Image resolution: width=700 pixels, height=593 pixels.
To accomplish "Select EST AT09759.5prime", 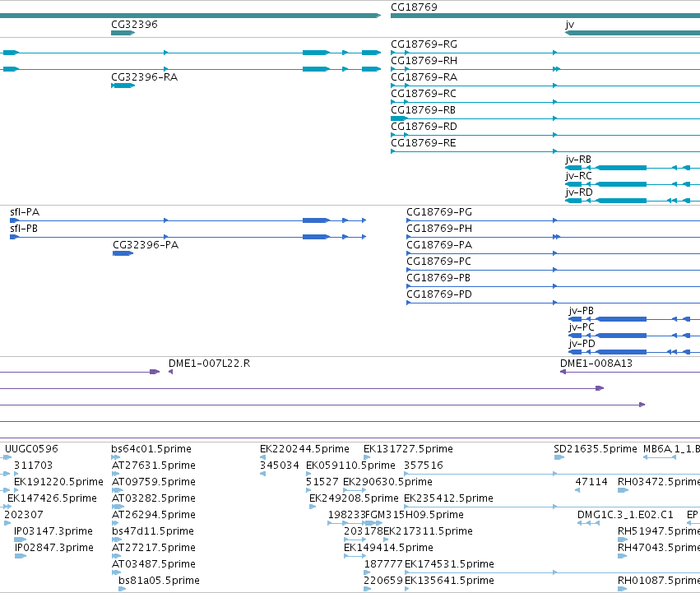I will [154, 482].
